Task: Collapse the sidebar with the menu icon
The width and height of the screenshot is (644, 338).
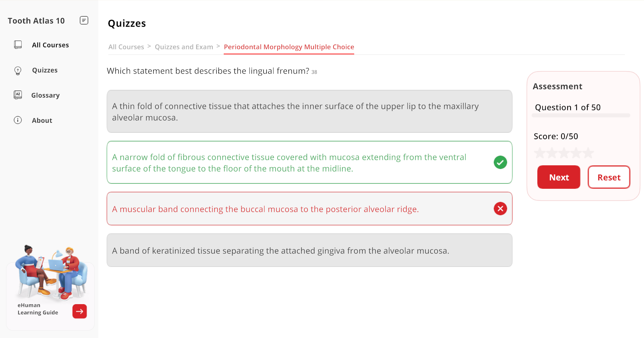Action: pos(84,20)
